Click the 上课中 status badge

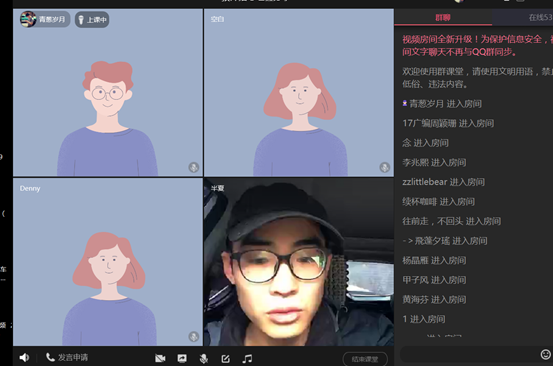tap(92, 20)
